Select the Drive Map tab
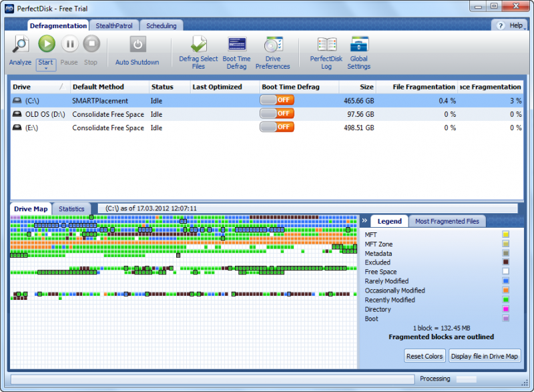 pos(31,209)
